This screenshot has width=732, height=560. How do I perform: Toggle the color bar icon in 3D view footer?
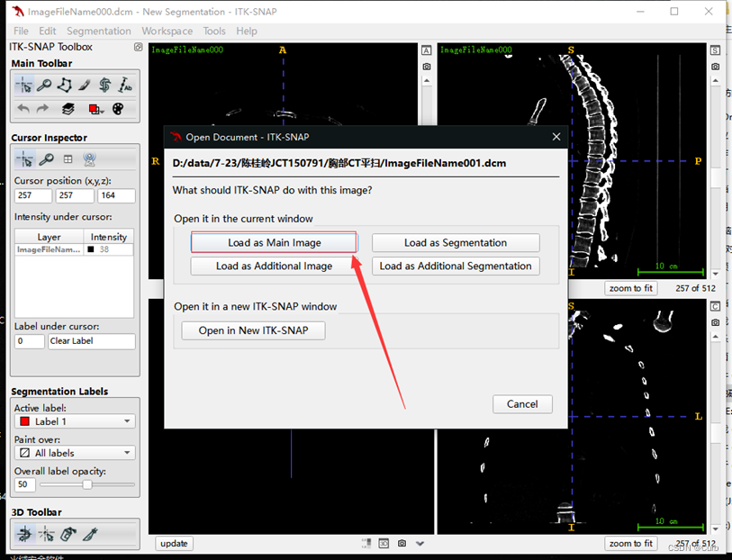point(366,543)
